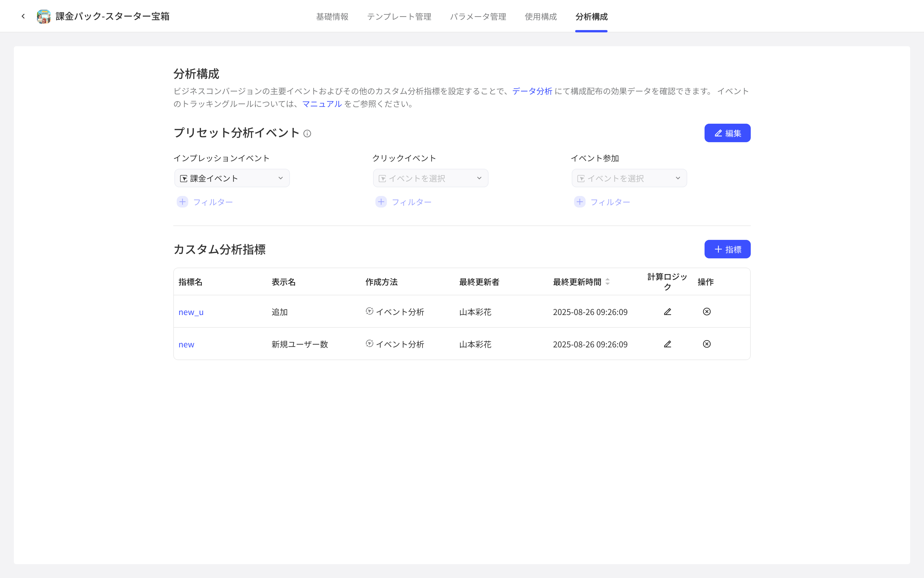Click the 作成方法 column header

pos(381,282)
